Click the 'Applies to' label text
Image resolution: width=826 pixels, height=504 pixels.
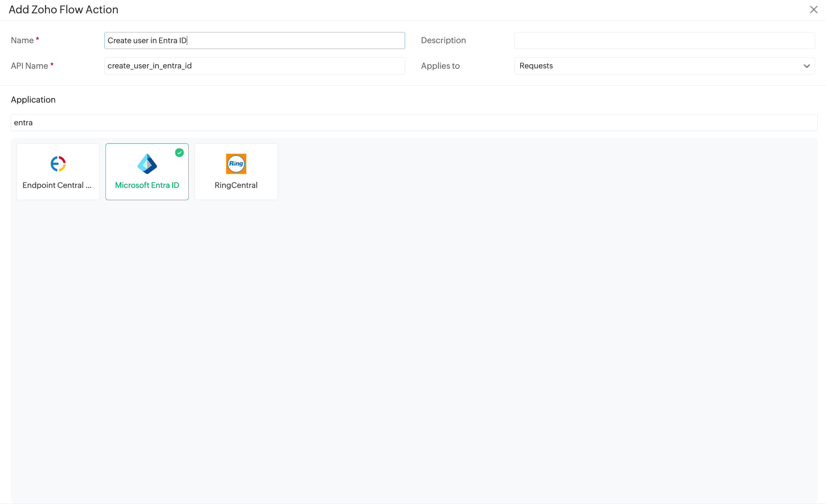(440, 66)
